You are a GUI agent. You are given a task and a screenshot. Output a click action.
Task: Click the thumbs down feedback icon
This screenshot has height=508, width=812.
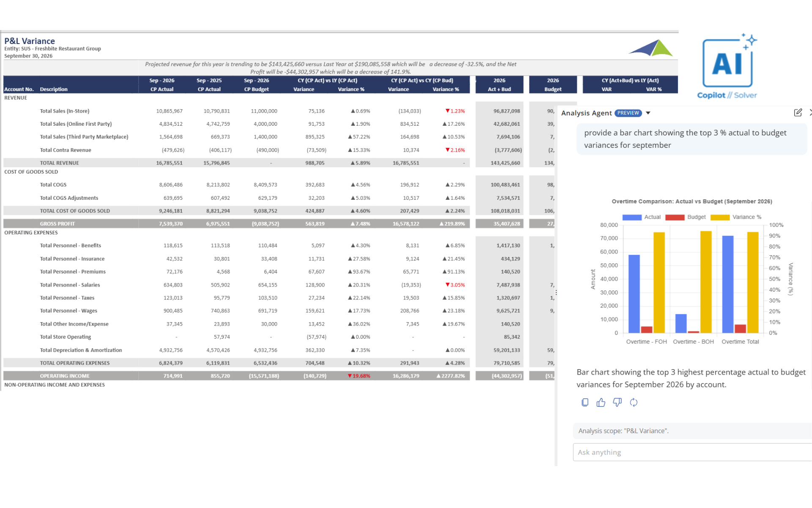click(x=617, y=403)
